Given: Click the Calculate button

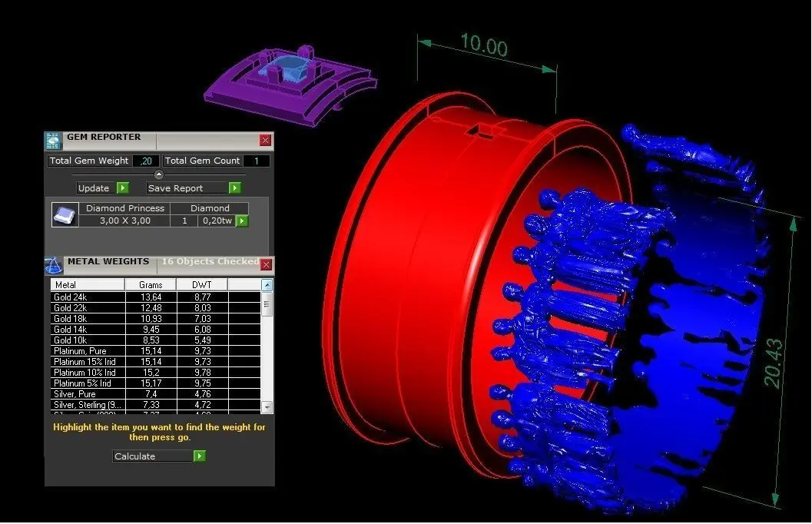Looking at the screenshot, I should [x=153, y=456].
